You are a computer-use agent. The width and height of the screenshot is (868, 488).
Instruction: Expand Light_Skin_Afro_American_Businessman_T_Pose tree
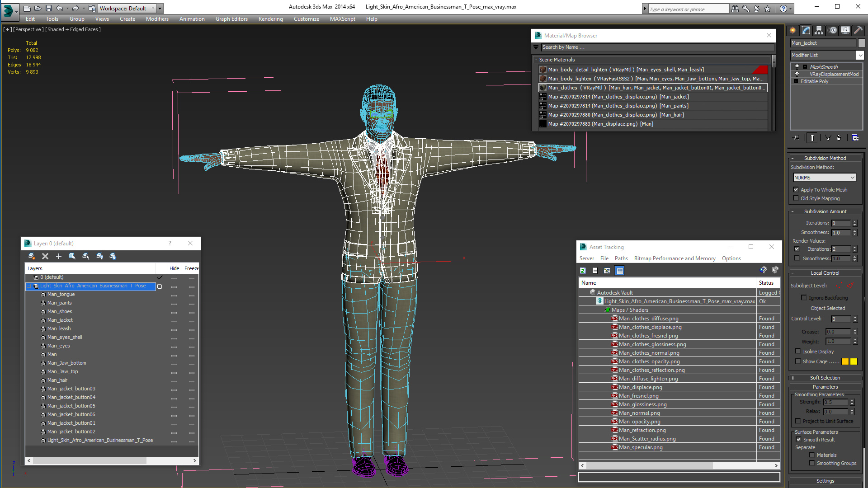(x=29, y=286)
